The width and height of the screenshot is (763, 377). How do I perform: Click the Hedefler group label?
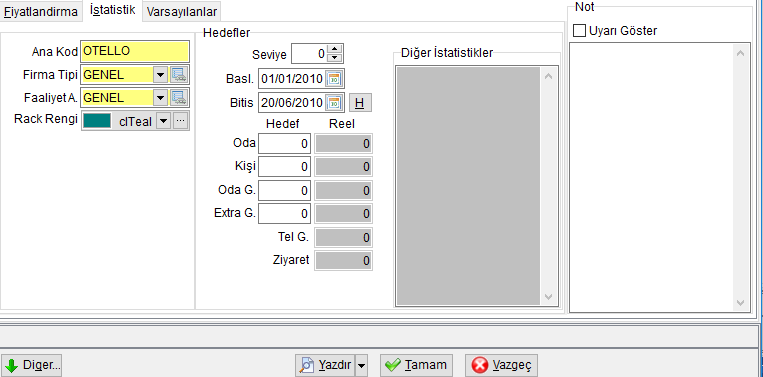click(x=226, y=33)
